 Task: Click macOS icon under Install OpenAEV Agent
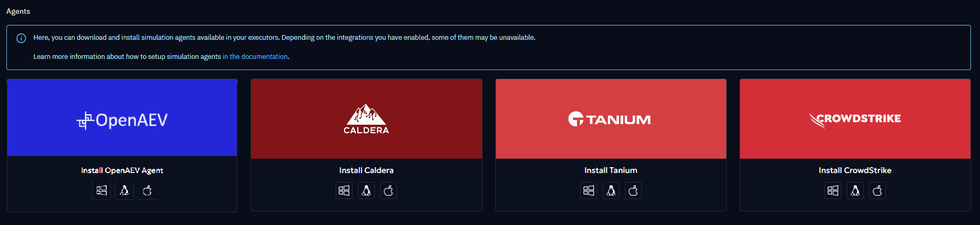point(147,191)
